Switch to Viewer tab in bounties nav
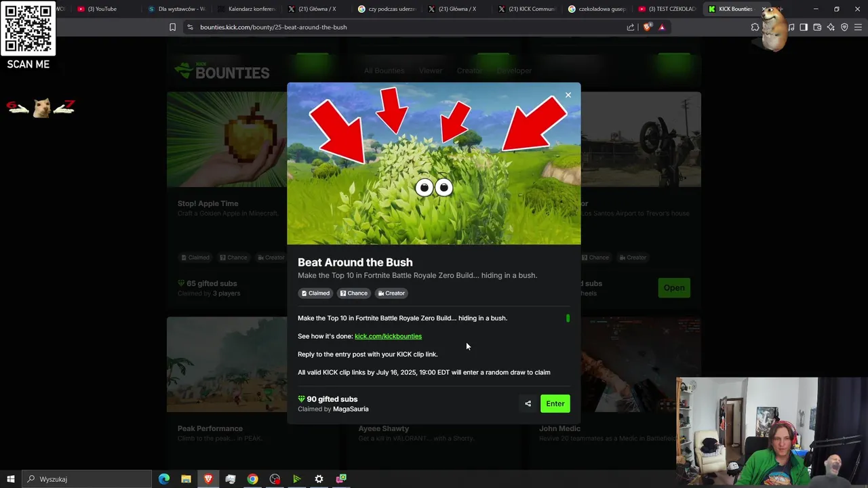 click(x=431, y=70)
